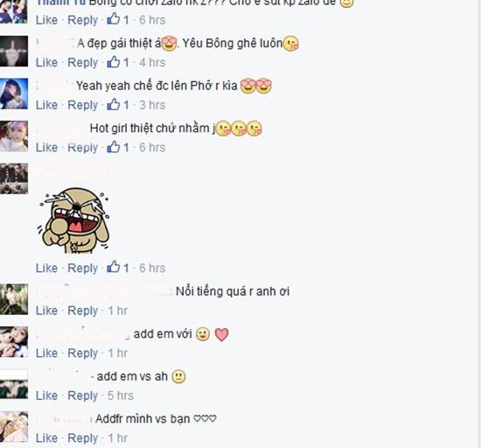The height and width of the screenshot is (448, 481).
Task: Click '5 hrs' timestamp on add em comment
Action: click(x=121, y=395)
